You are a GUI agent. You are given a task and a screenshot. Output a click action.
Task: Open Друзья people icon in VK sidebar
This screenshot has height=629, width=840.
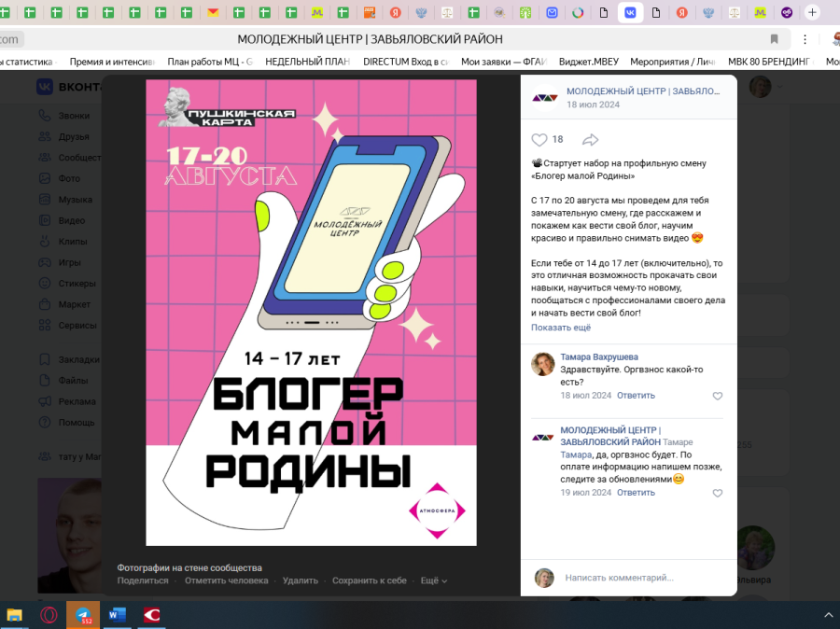pos(45,136)
